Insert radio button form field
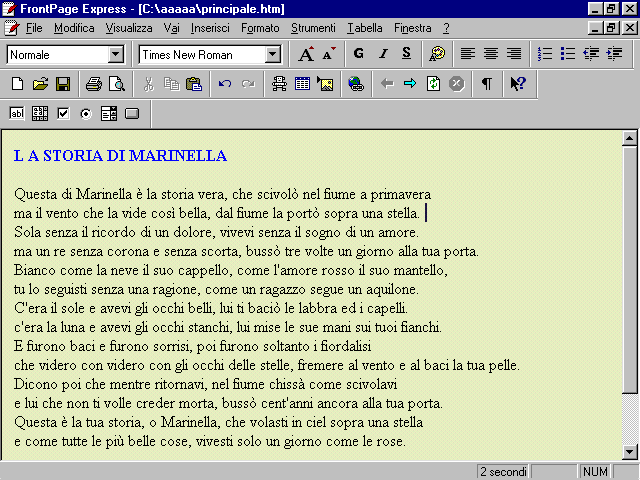Viewport: 640px width, 480px height. click(x=86, y=113)
